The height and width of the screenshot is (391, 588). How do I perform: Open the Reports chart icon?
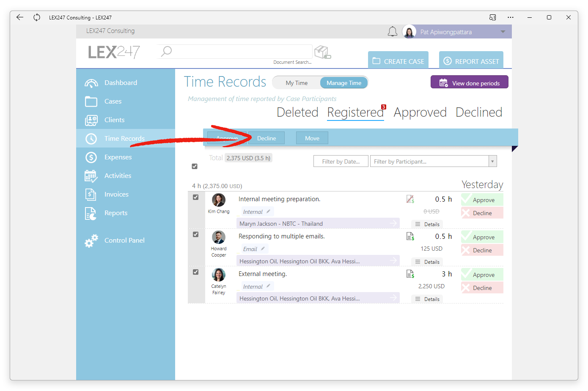pyautogui.click(x=91, y=213)
